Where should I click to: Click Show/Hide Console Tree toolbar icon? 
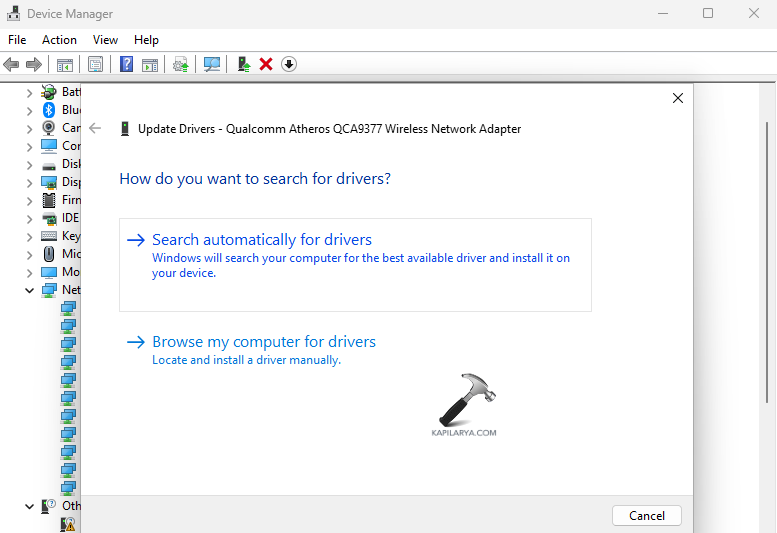[x=65, y=64]
